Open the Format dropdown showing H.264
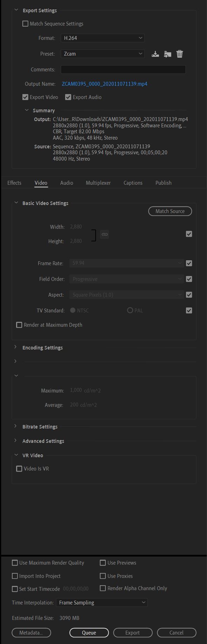207x644 pixels. pos(103,38)
